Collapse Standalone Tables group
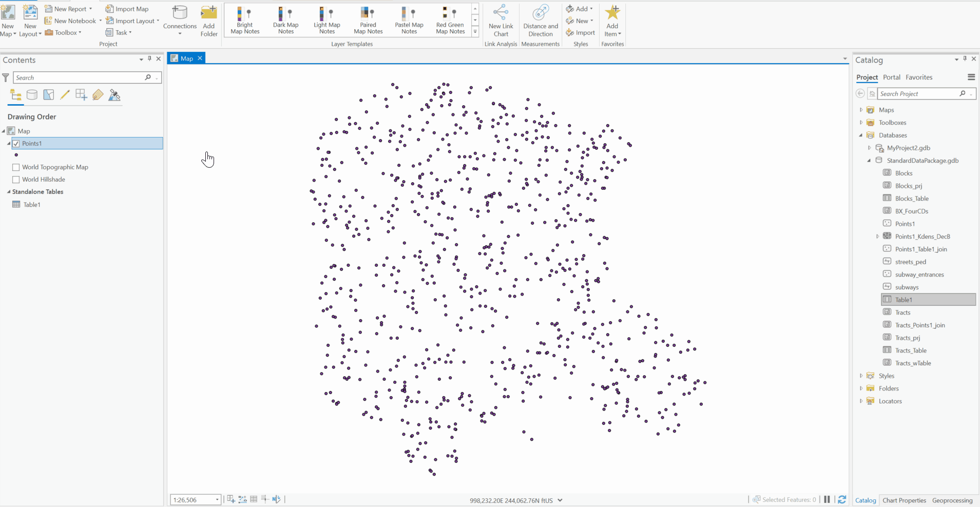The height and width of the screenshot is (507, 980). click(x=9, y=192)
